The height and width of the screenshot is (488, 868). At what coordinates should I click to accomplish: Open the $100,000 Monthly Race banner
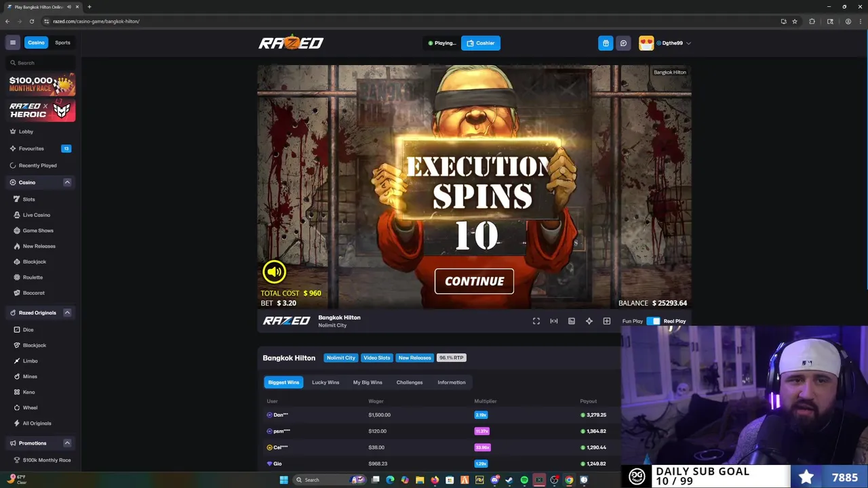pos(42,85)
